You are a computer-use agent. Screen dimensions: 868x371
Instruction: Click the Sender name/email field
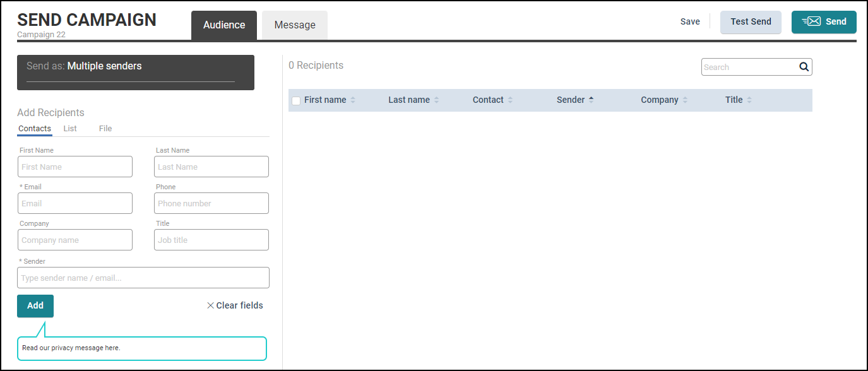[143, 278]
